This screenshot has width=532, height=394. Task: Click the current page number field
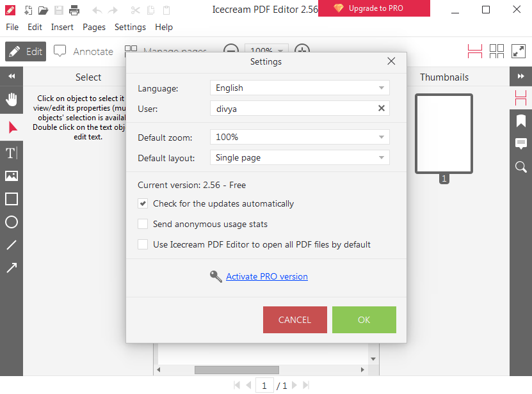264,386
